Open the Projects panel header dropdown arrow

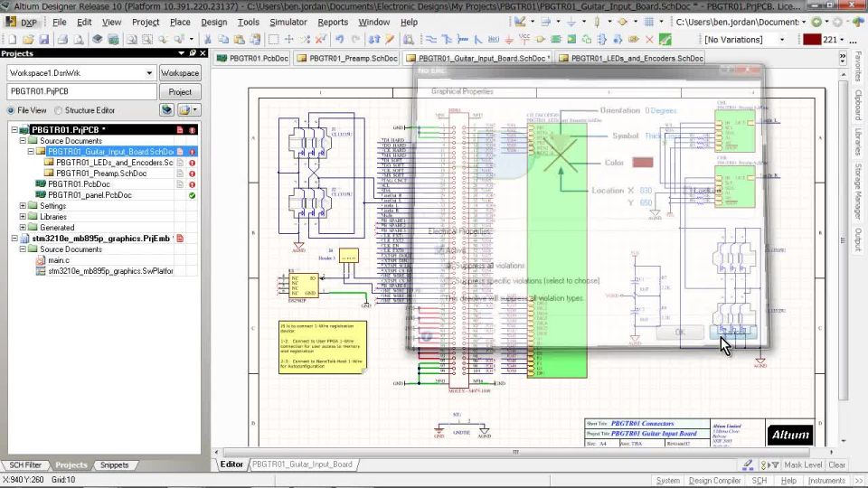pyautogui.click(x=181, y=53)
